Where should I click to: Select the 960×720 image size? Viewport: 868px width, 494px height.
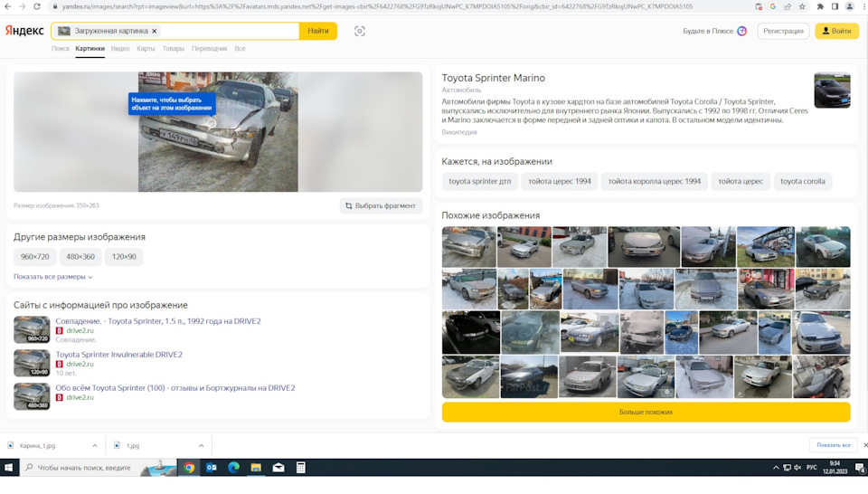(x=35, y=257)
